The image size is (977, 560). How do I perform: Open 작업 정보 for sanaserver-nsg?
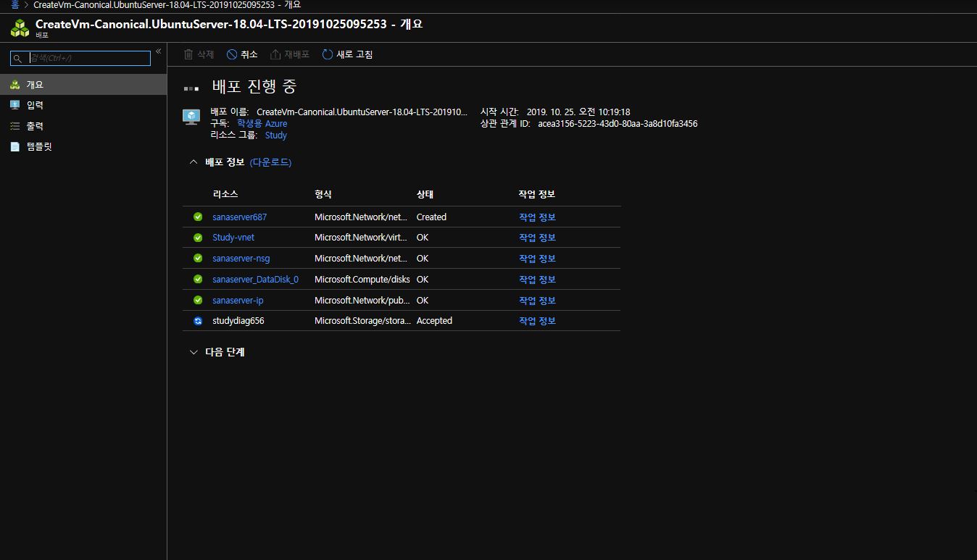tap(537, 258)
